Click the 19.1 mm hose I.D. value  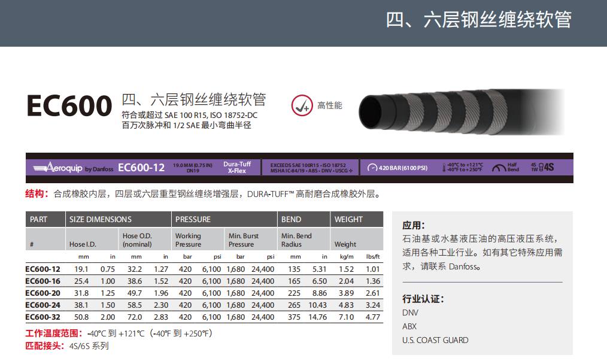click(x=81, y=269)
